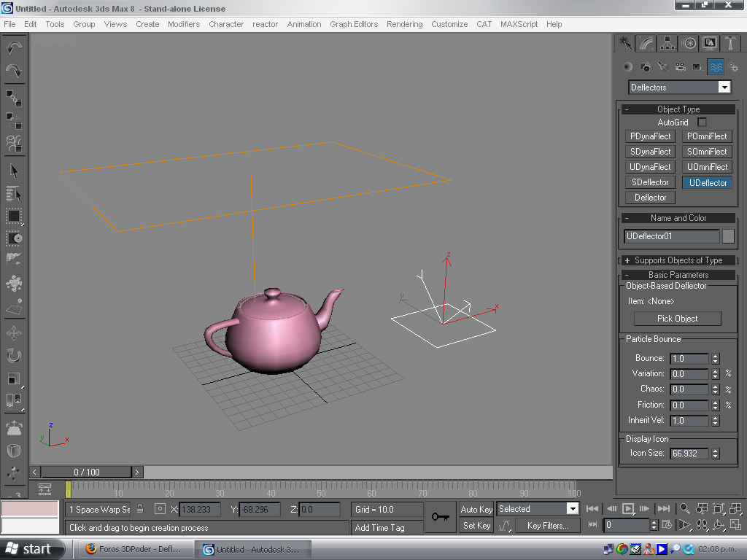Enable the AutoGrid checkbox
The image size is (747, 560).
coord(703,122)
